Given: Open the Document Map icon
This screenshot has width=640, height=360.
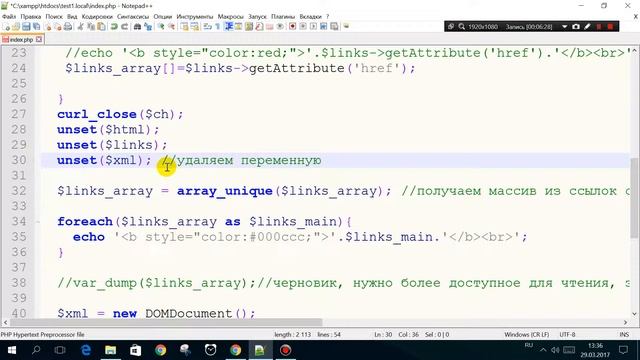Looking at the screenshot, I should [249, 27].
